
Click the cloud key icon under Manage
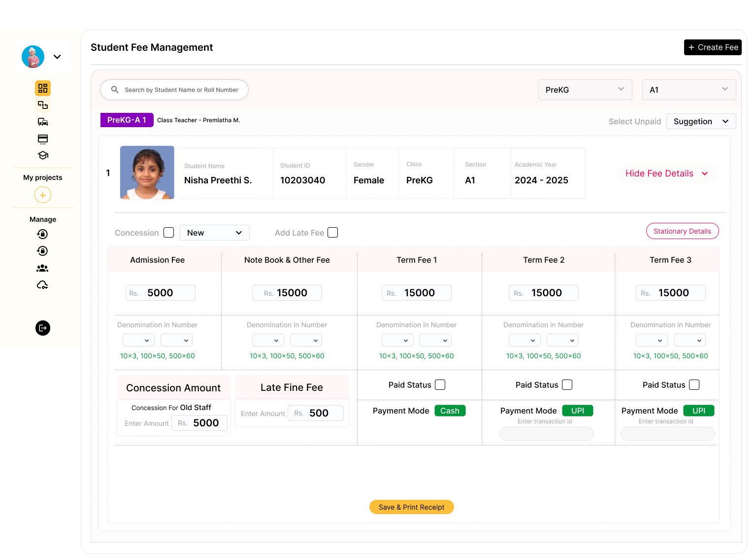pyautogui.click(x=43, y=285)
